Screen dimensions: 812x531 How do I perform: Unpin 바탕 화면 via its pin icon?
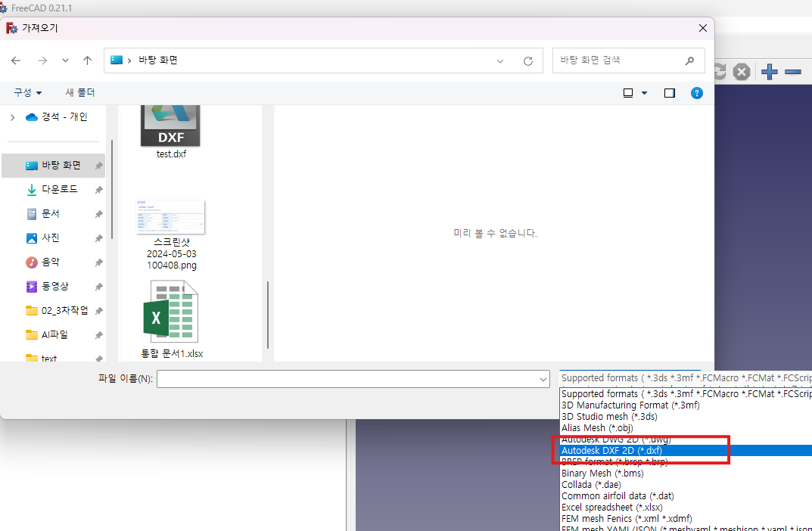click(98, 166)
